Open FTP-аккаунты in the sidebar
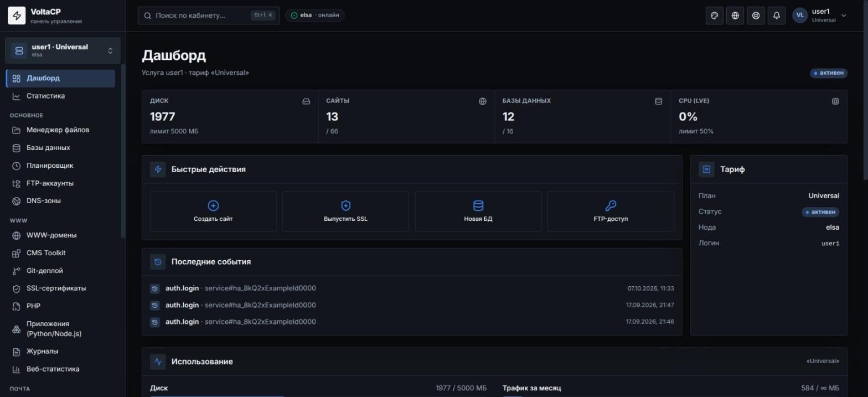The image size is (868, 397). (x=61, y=183)
